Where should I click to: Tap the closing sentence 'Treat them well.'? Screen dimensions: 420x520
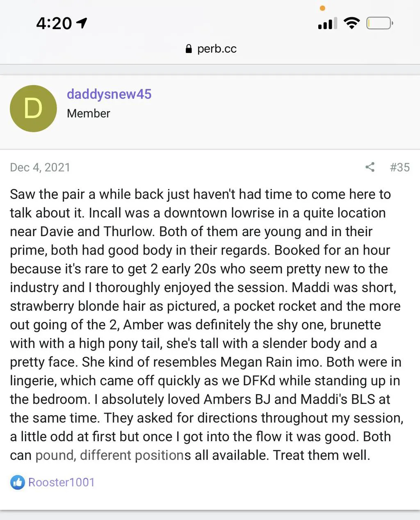[x=322, y=455]
